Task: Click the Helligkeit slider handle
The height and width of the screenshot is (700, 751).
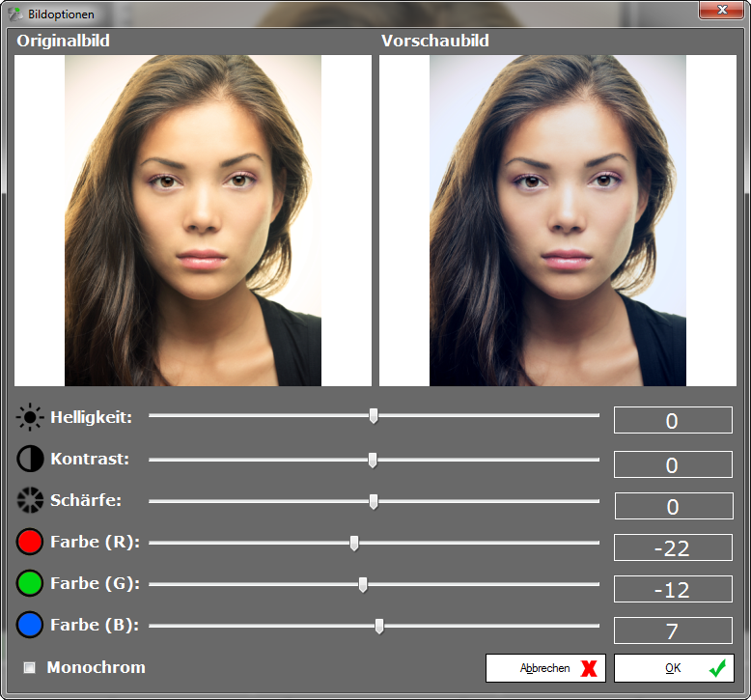Action: [x=374, y=416]
